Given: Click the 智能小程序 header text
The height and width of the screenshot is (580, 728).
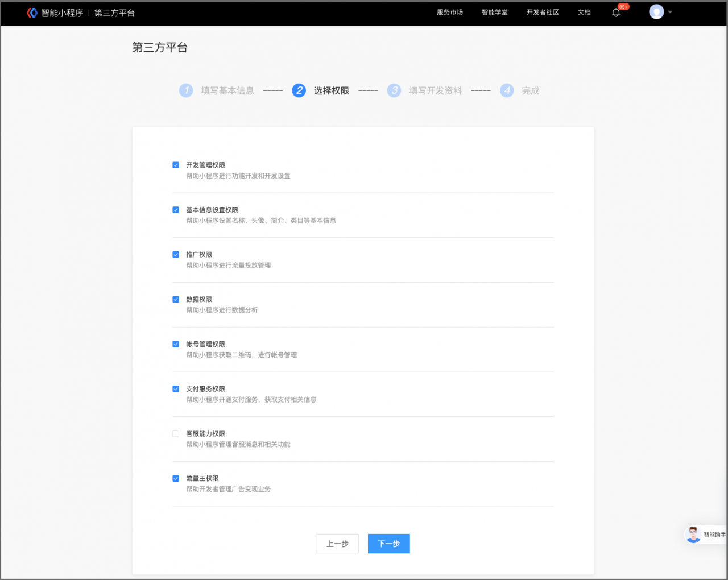Looking at the screenshot, I should click(x=62, y=13).
